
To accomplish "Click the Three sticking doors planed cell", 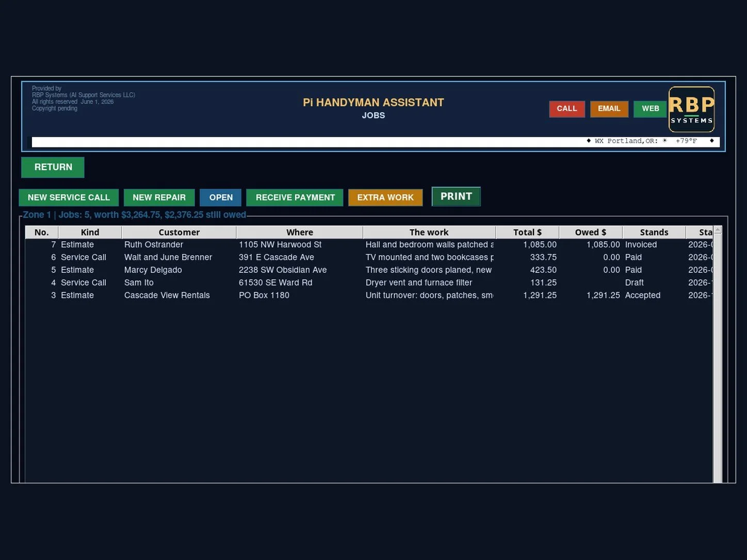I will click(429, 270).
